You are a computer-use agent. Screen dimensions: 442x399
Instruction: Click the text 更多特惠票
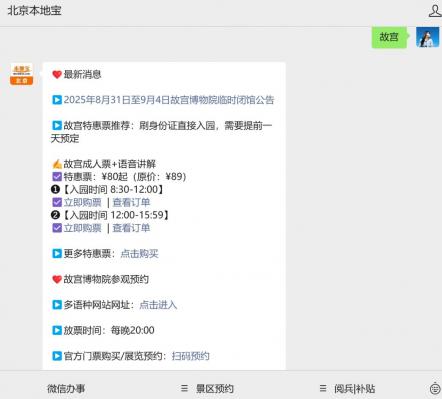(x=87, y=254)
